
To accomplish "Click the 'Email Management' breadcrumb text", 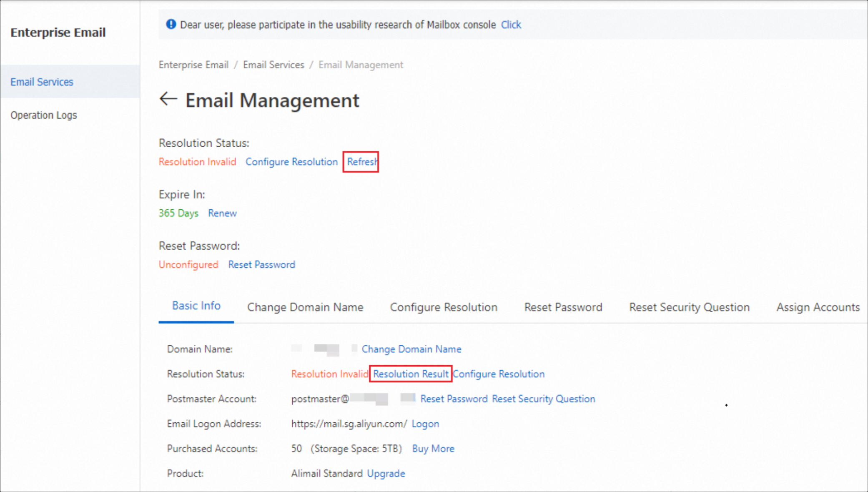I will (361, 65).
